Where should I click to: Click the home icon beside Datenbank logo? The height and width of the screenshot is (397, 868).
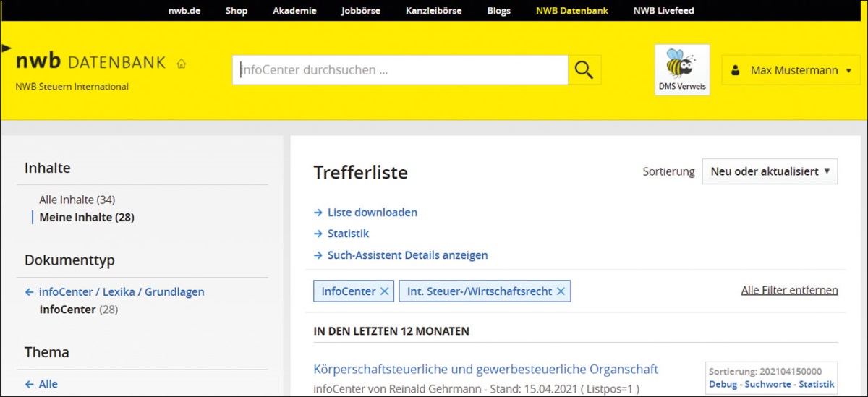click(181, 64)
